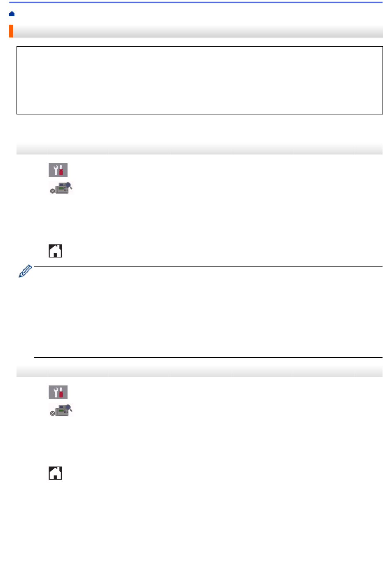Select the wrench-and-screwdriver Settings icon in the upper section
This screenshot has height=573, width=392.
(58, 170)
